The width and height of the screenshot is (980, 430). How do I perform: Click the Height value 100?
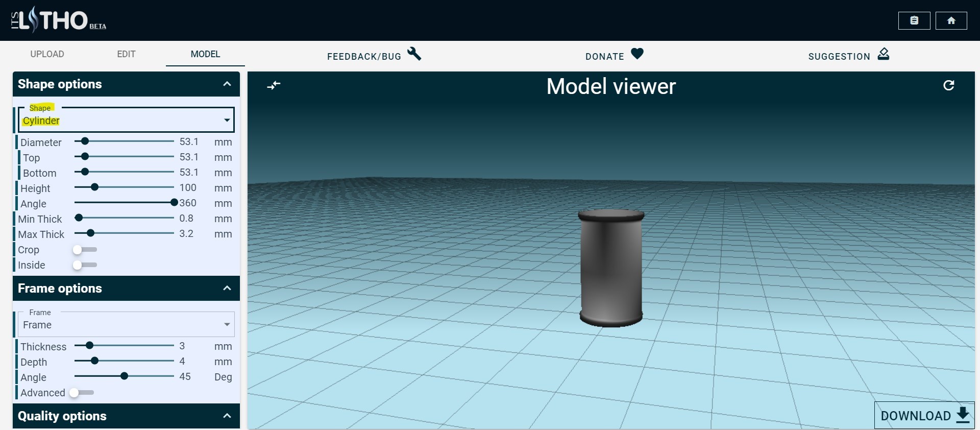[188, 187]
